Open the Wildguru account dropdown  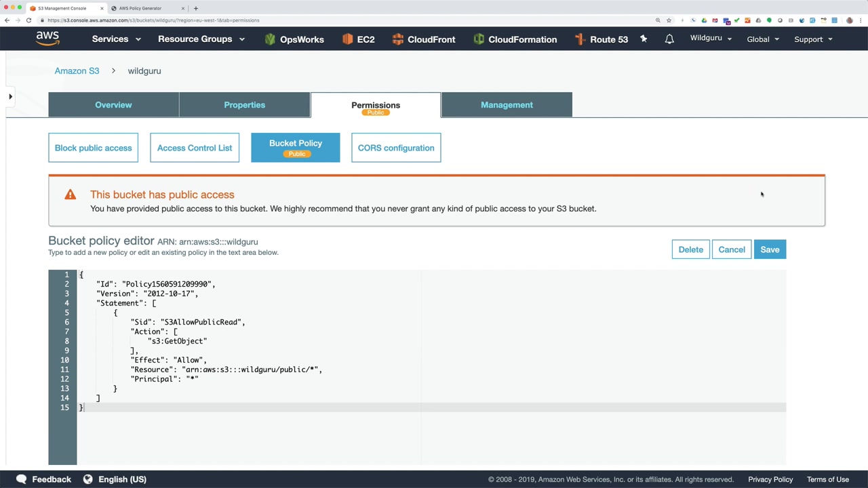711,39
